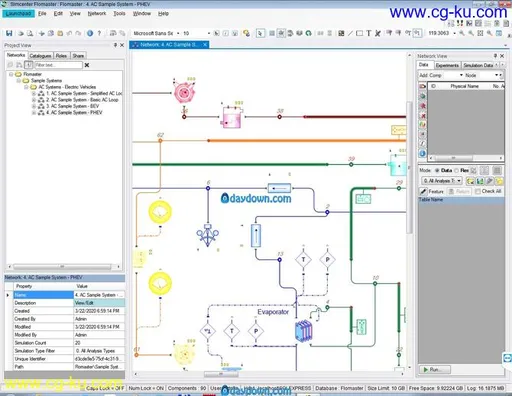Viewport: 512px width, 396px height.
Task: Click the zoom to fit extents icon
Action: click(x=480, y=33)
